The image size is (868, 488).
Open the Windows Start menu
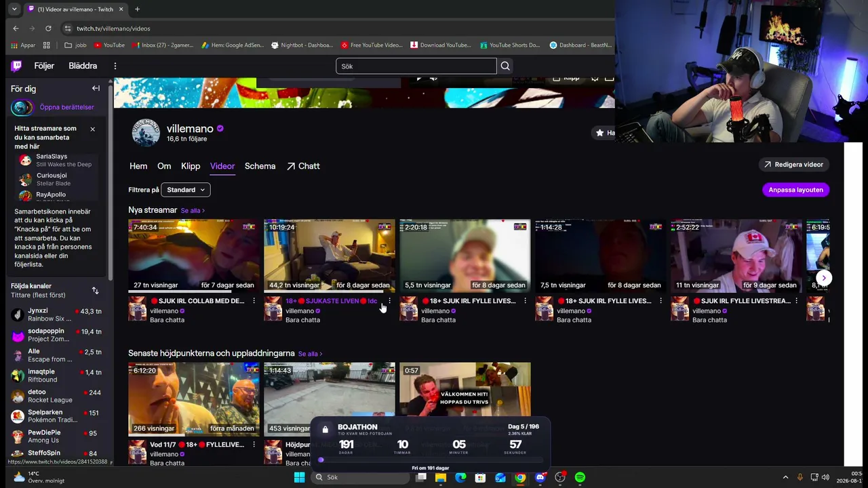tap(299, 477)
